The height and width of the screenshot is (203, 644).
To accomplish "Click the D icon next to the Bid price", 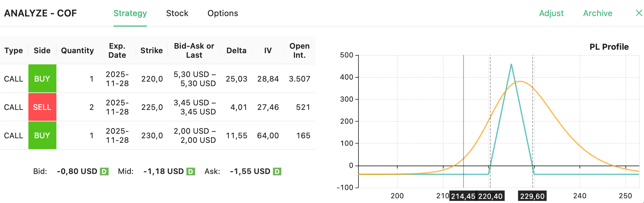I will tap(104, 171).
